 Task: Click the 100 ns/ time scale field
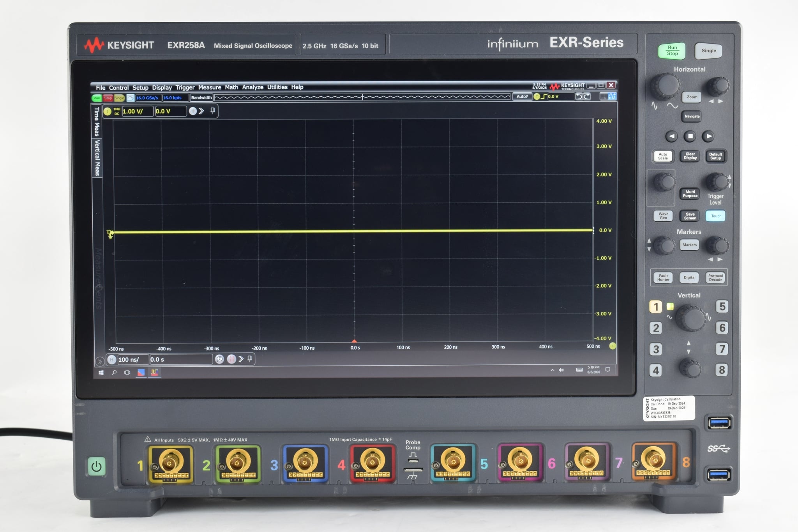(x=133, y=360)
